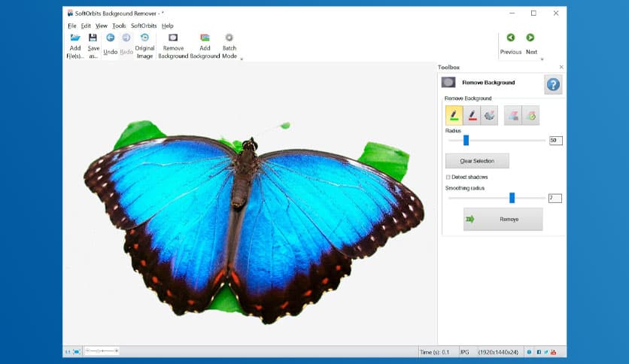
Task: Click the 'Time (s): 0.1' status text
Action: tap(434, 353)
